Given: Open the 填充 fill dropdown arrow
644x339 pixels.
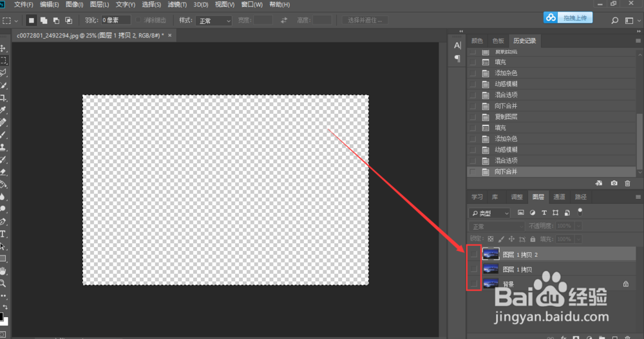Looking at the screenshot, I should 578,239.
